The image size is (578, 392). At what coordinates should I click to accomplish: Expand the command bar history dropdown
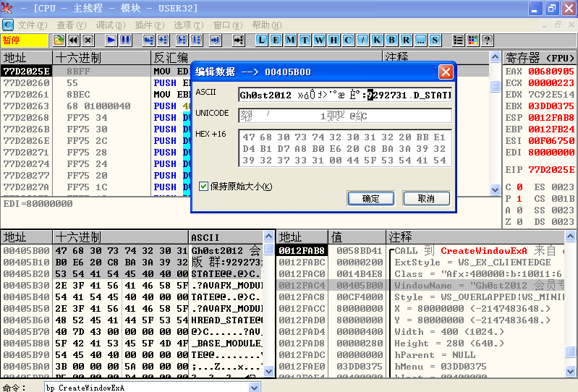point(254,387)
